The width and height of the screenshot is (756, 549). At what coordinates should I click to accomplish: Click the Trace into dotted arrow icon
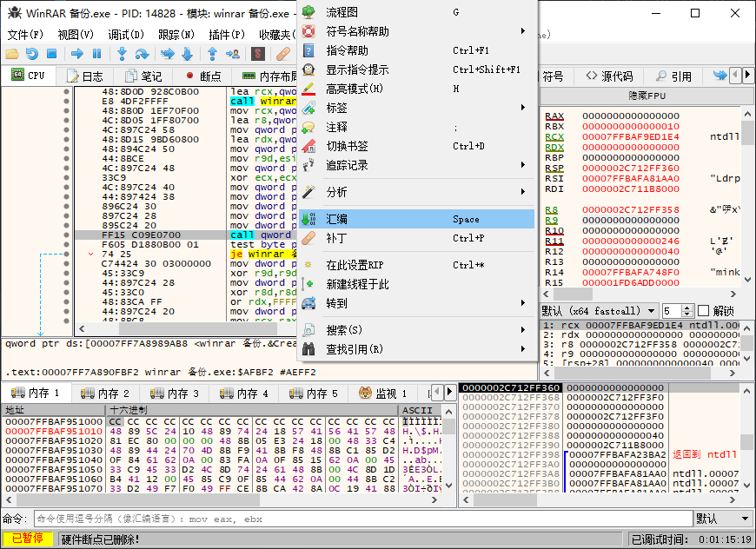(168, 54)
